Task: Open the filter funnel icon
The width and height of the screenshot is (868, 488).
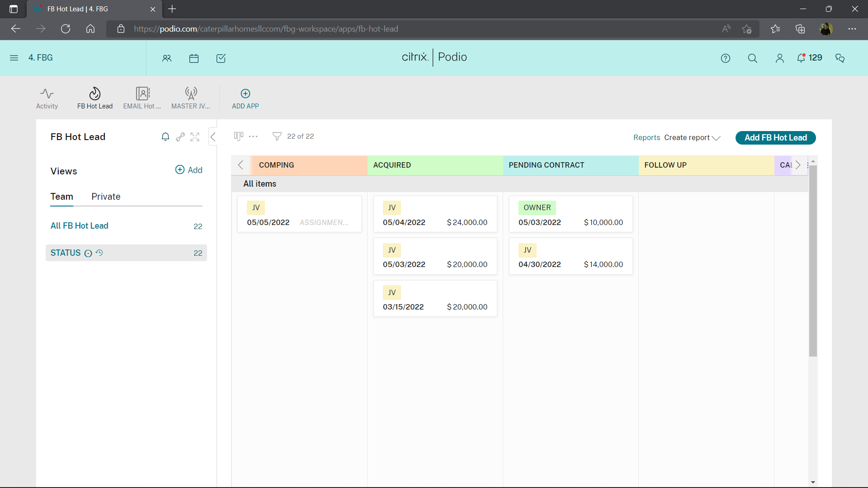Action: click(277, 136)
